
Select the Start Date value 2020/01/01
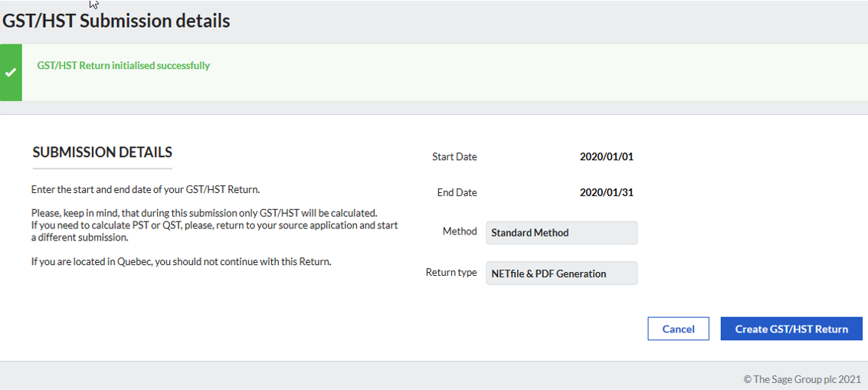pyautogui.click(x=606, y=157)
